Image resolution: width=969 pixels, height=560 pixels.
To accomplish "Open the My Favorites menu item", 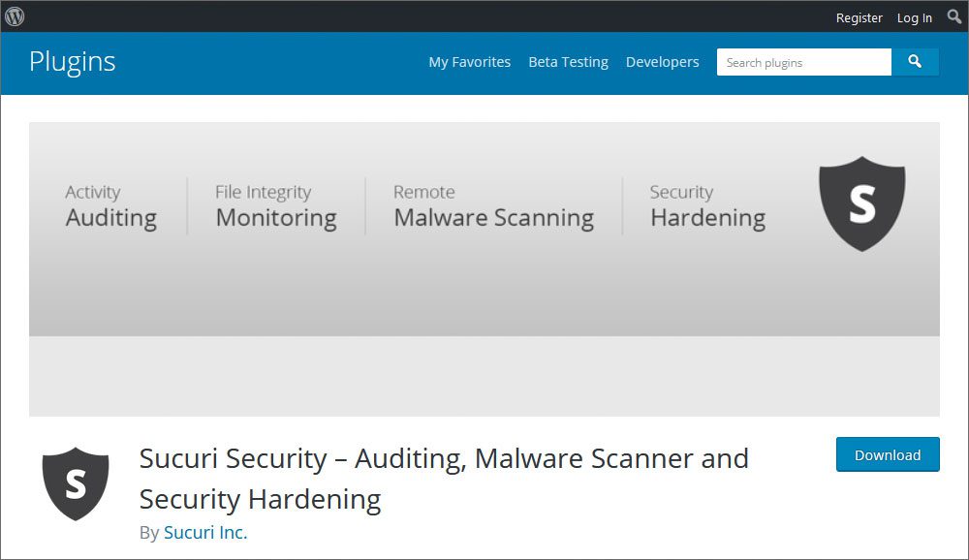I will click(470, 62).
